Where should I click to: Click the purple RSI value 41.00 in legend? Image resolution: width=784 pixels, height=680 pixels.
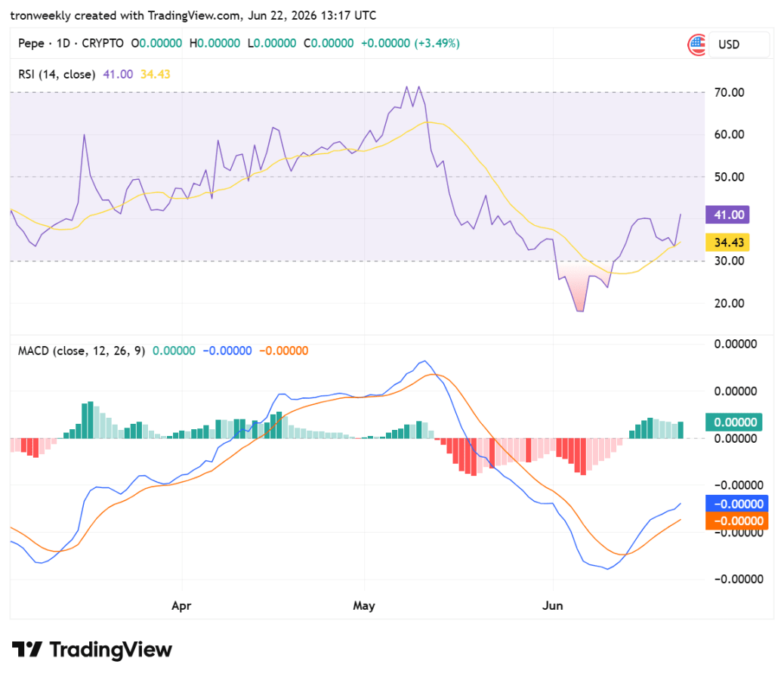coord(118,75)
